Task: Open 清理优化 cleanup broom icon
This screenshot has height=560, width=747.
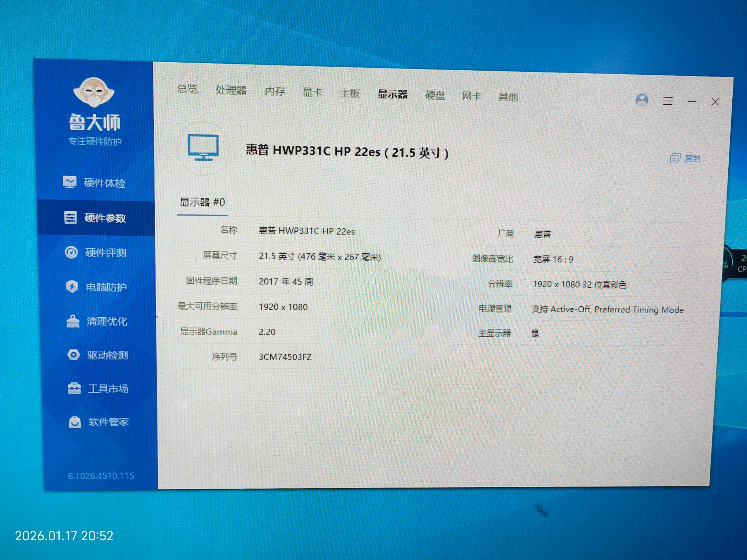Action: [73, 321]
